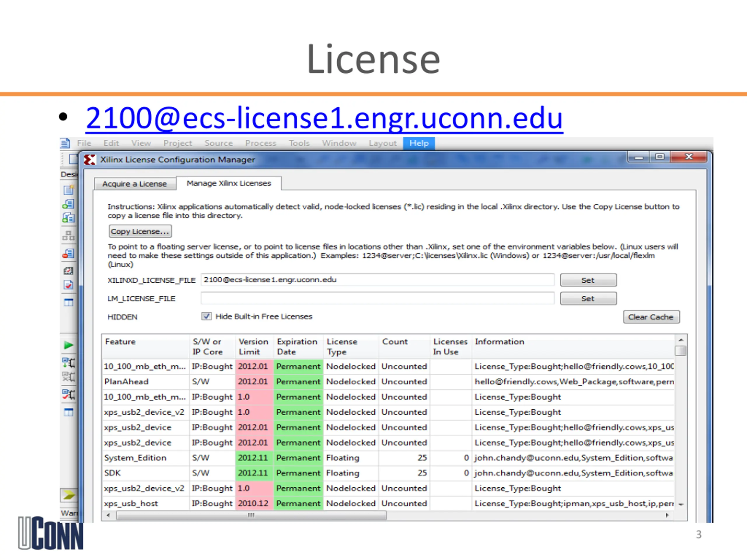
Task: Click the yellow-green arrow icon near Warnings
Action: [x=69, y=495]
